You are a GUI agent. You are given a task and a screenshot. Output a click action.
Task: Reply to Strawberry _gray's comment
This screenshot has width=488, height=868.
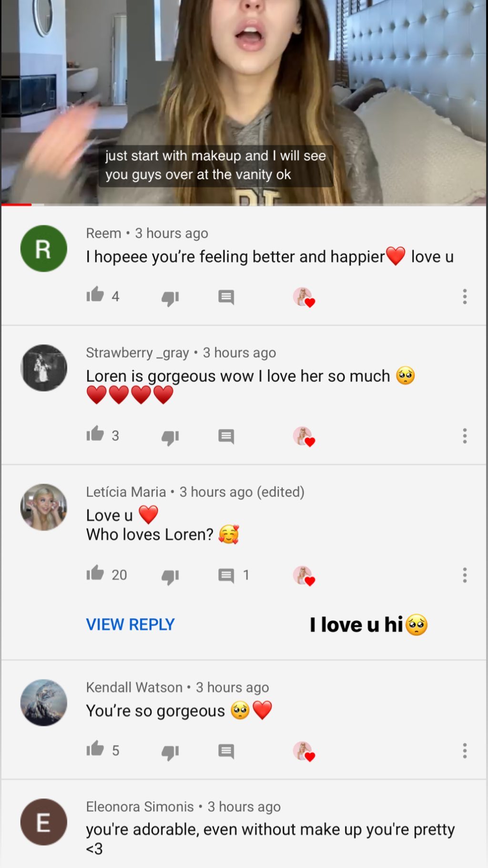tap(226, 436)
